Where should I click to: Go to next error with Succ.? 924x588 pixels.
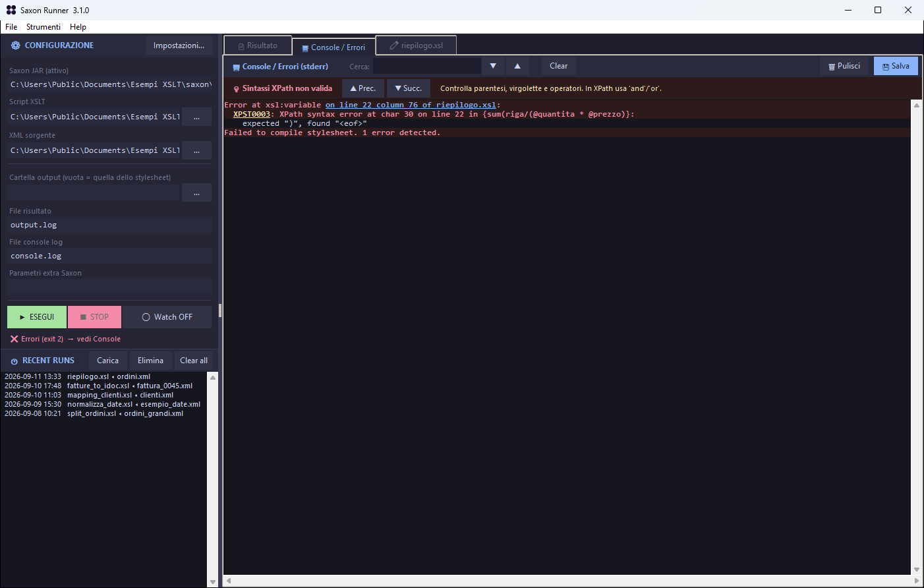click(x=408, y=88)
